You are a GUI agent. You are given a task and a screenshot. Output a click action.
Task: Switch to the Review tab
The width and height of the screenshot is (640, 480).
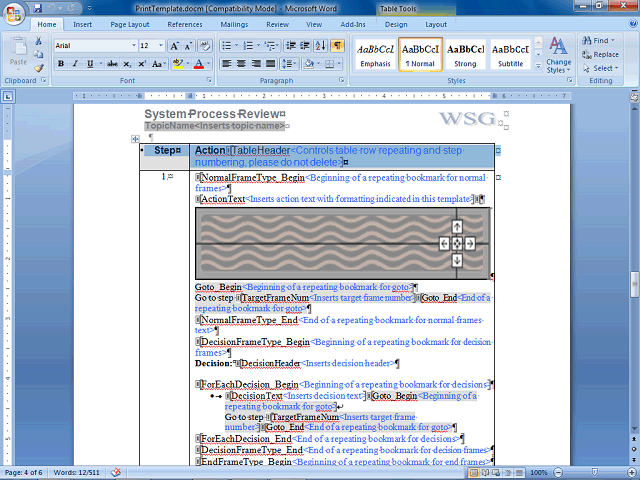coord(278,24)
